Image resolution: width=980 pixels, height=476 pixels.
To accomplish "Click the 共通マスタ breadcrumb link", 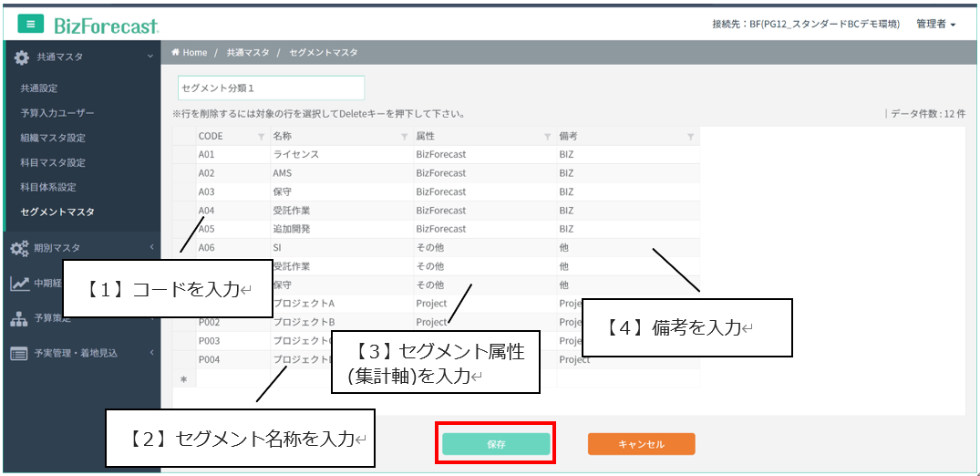I will coord(248,53).
